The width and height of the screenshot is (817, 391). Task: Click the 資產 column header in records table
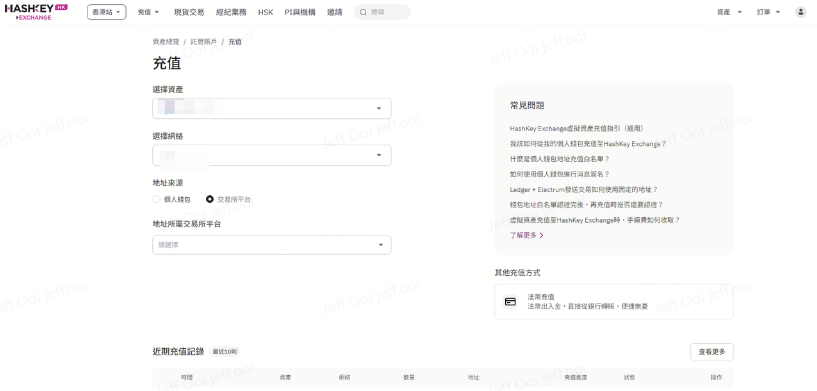pos(285,377)
